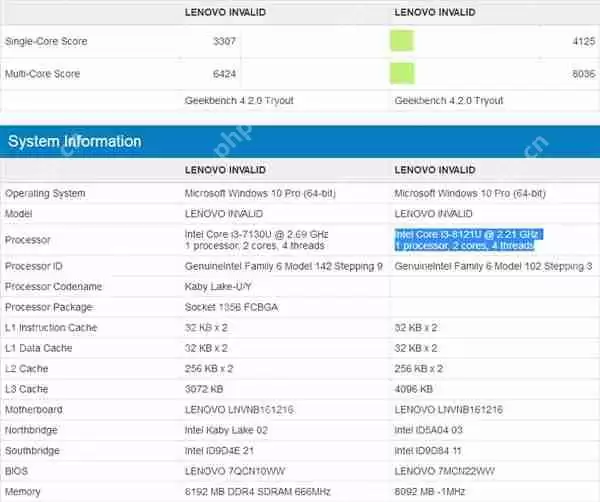The height and width of the screenshot is (502, 600).
Task: Click "Geekbench 4.2.0 Tryout" below score 8036
Action: click(449, 101)
